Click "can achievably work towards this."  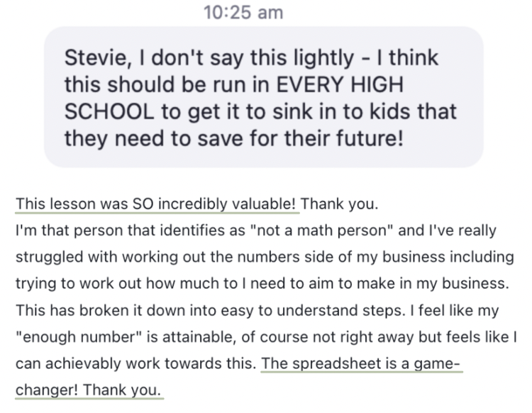pos(134,363)
